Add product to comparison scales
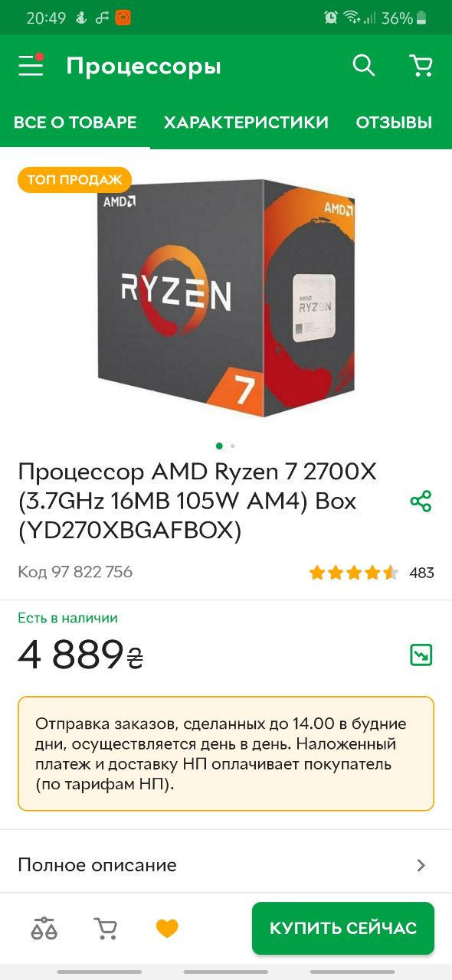This screenshot has height=980, width=452. click(x=44, y=929)
